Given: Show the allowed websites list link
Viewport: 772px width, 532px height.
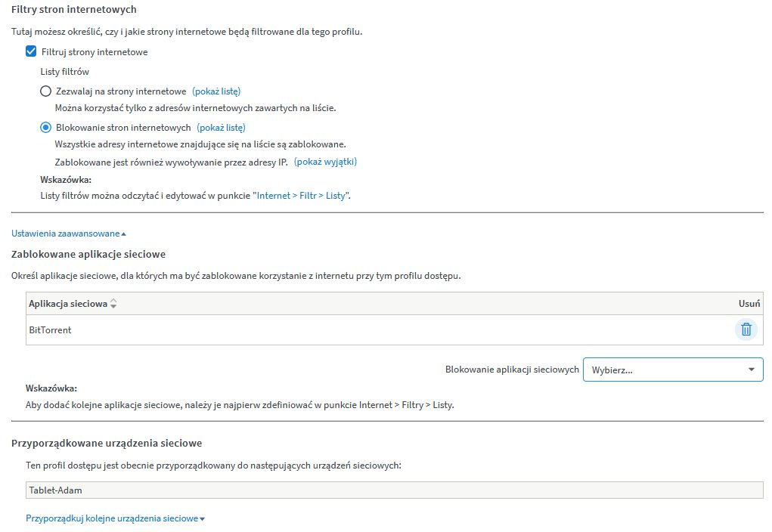Looking at the screenshot, I should [x=216, y=91].
